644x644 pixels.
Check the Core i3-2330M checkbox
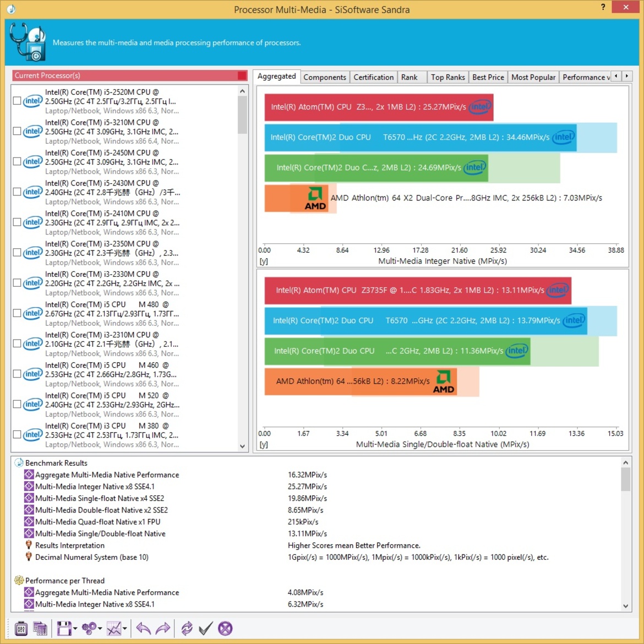(x=17, y=283)
